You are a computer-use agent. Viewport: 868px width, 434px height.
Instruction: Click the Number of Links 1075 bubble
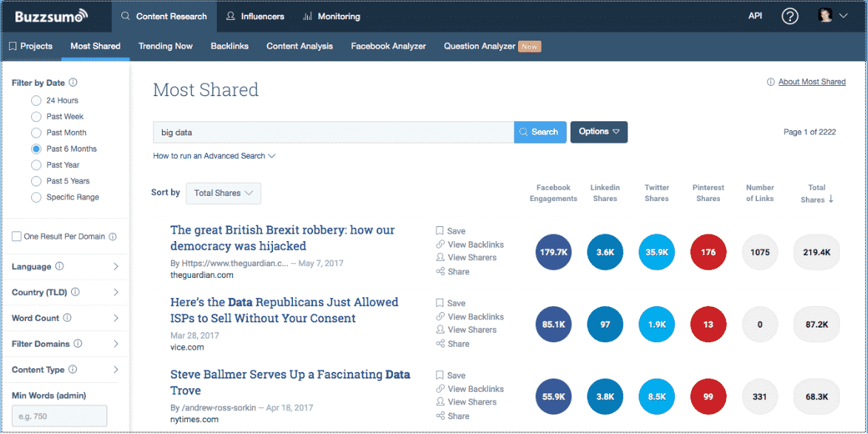(759, 252)
